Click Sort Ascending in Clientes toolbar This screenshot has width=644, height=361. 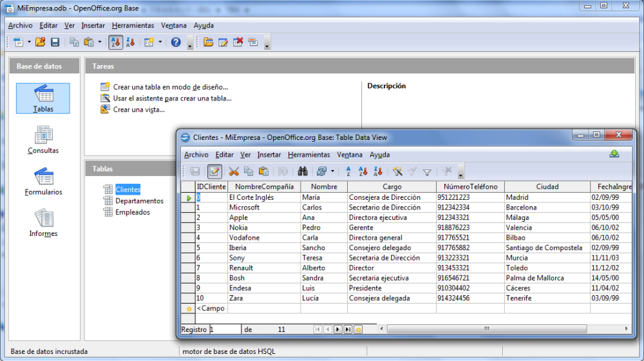click(x=363, y=171)
